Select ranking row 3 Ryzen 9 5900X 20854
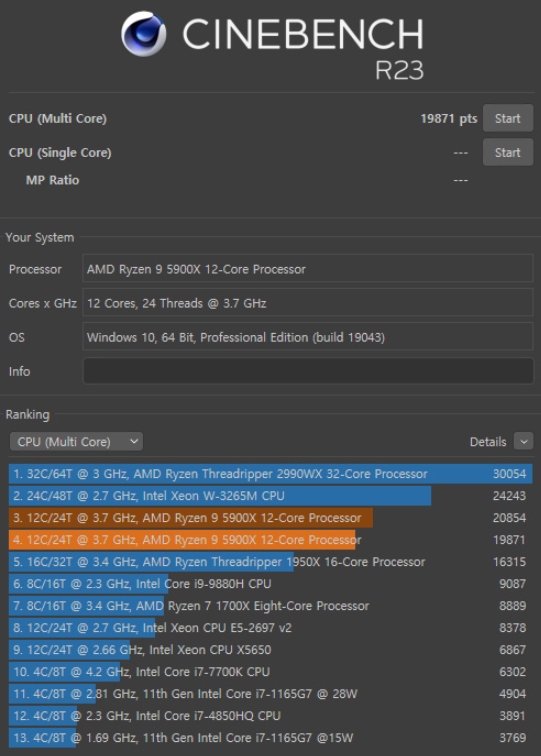 click(270, 518)
